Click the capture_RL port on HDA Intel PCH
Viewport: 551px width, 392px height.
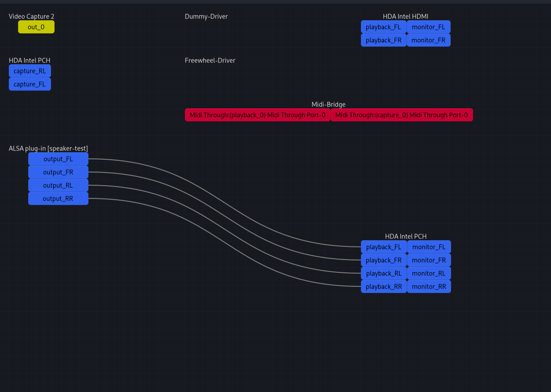[29, 71]
